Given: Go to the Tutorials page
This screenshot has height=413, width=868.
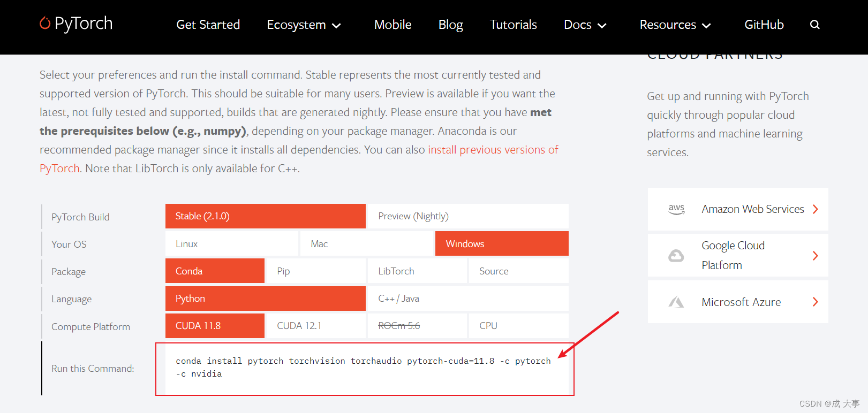Looking at the screenshot, I should [x=513, y=25].
